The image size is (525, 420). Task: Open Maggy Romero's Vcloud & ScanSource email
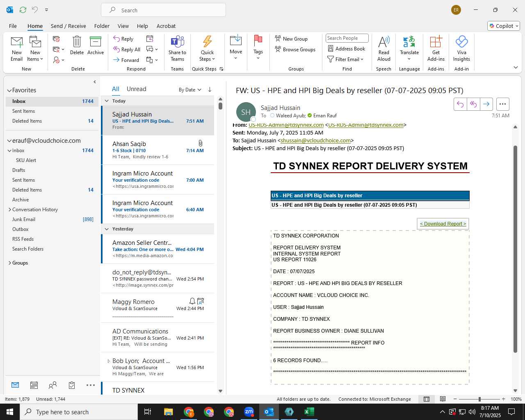pyautogui.click(x=157, y=308)
